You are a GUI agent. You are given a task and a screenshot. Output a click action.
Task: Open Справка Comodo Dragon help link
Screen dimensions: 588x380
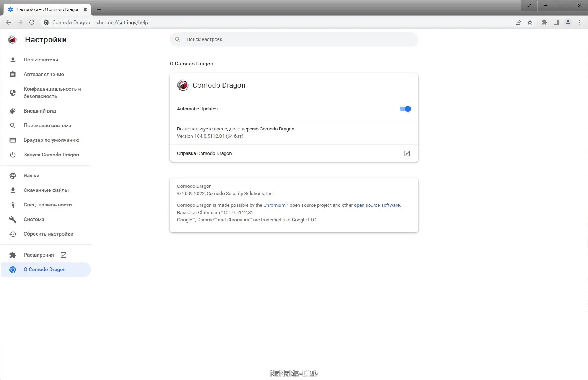294,153
